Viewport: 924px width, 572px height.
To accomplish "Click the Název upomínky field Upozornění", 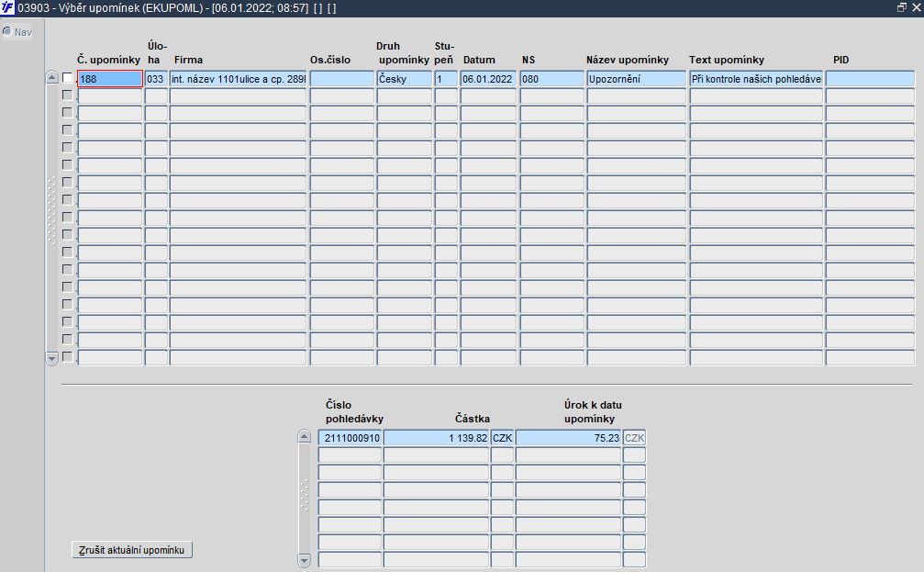I will click(x=637, y=78).
